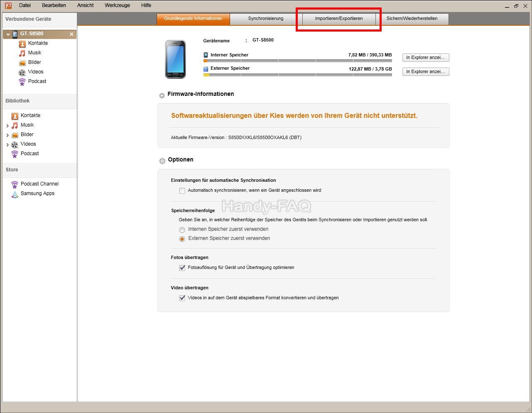Expand Musik in Bibliothek
The image size is (532, 413).
point(7,125)
